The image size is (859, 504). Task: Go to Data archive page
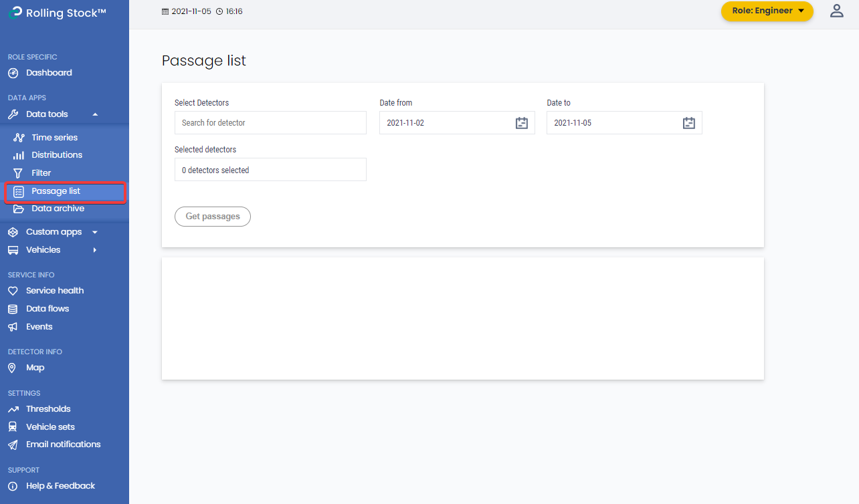[x=58, y=209]
